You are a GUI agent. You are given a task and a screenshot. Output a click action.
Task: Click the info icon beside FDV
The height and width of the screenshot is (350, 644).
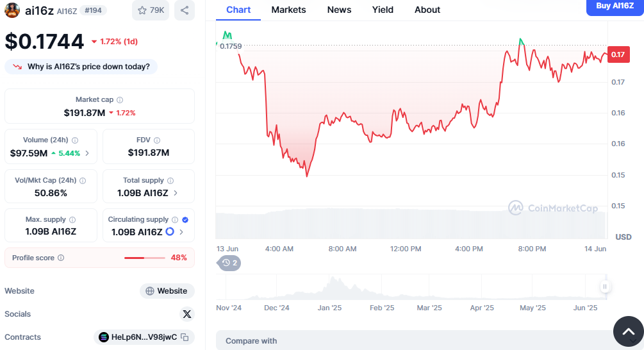(157, 140)
